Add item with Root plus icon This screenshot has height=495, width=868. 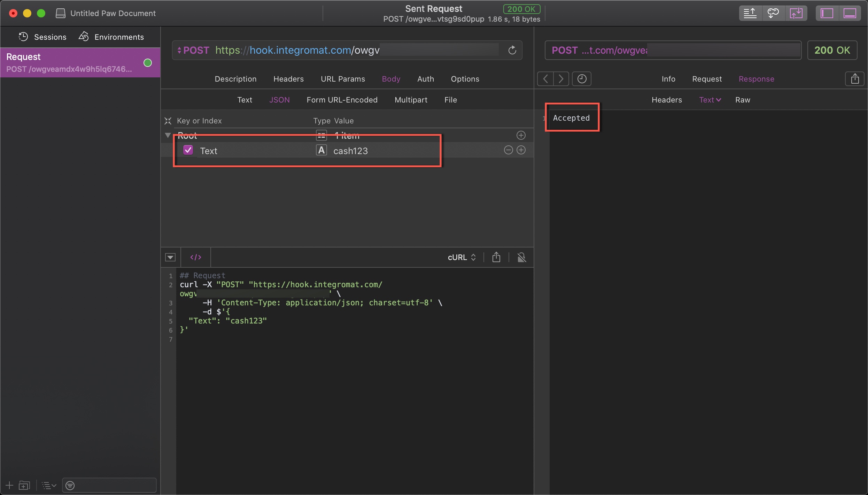click(521, 135)
